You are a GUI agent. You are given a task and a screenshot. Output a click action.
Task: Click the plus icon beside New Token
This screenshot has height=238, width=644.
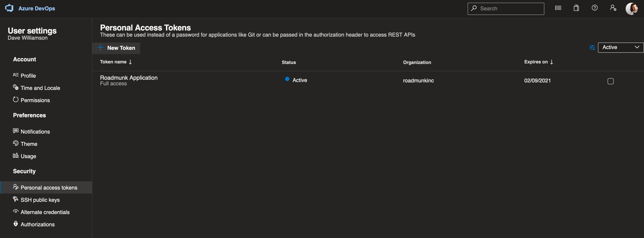(x=100, y=48)
